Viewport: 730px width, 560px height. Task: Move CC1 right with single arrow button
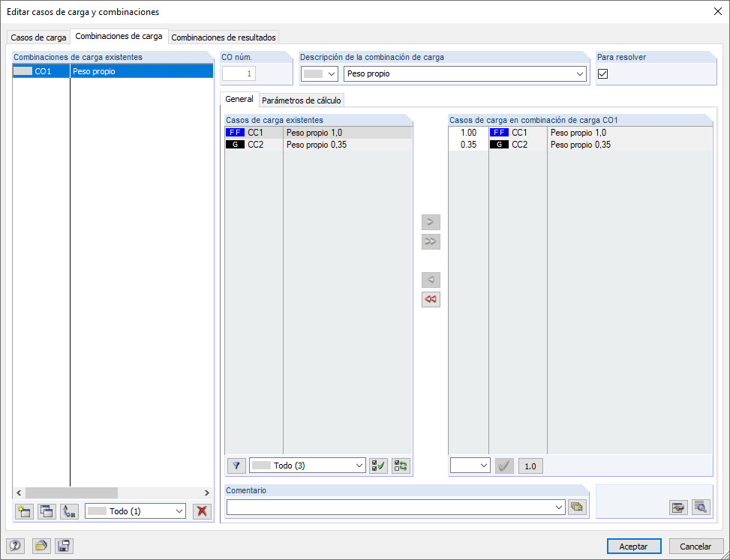tap(430, 222)
